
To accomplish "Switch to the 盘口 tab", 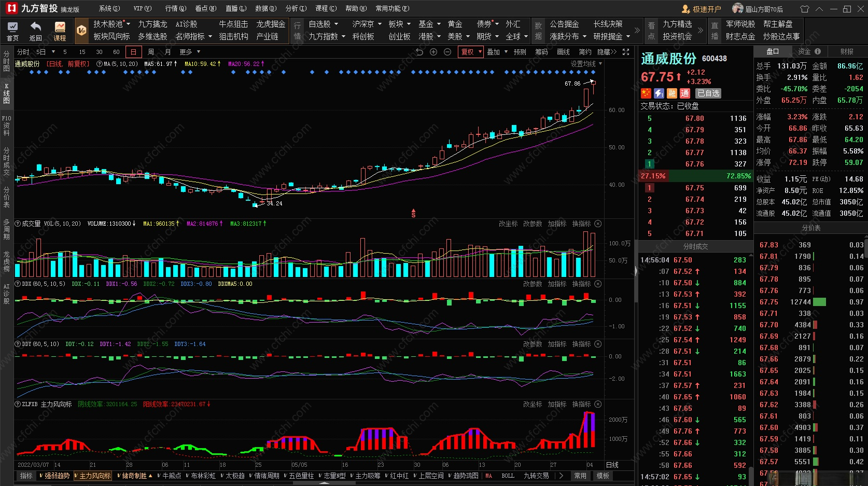I will point(773,51).
